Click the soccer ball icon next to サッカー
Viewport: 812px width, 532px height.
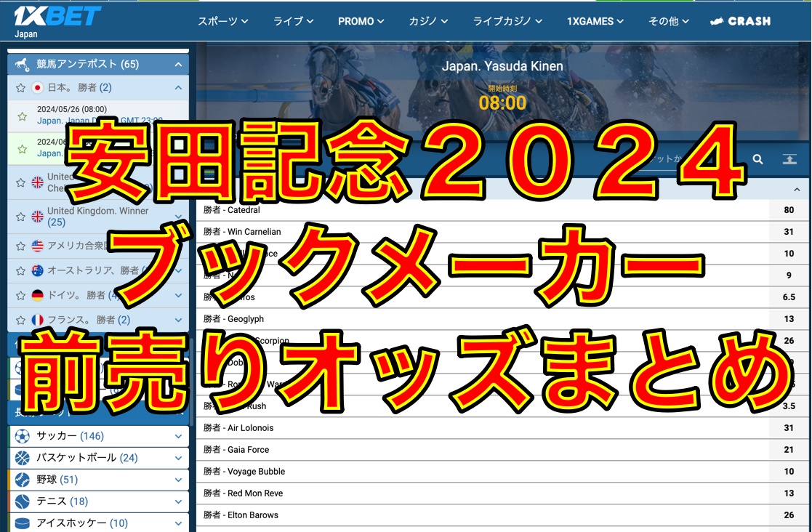[23, 436]
